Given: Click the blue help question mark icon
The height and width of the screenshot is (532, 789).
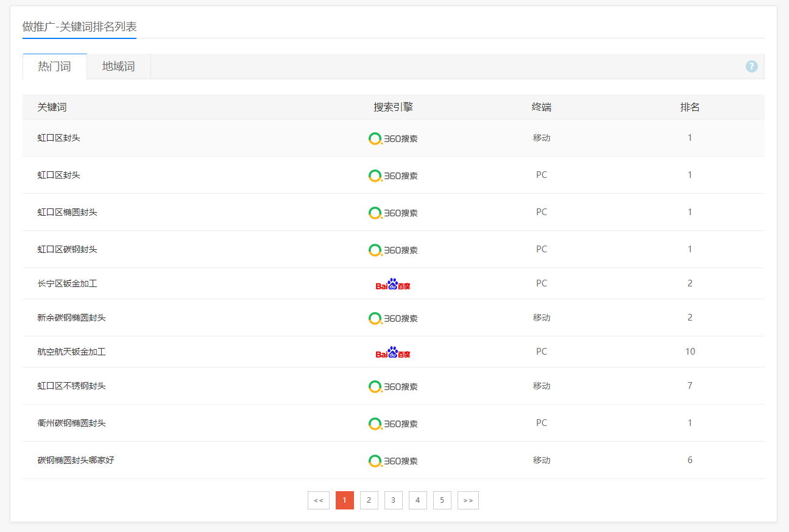Looking at the screenshot, I should [x=751, y=66].
